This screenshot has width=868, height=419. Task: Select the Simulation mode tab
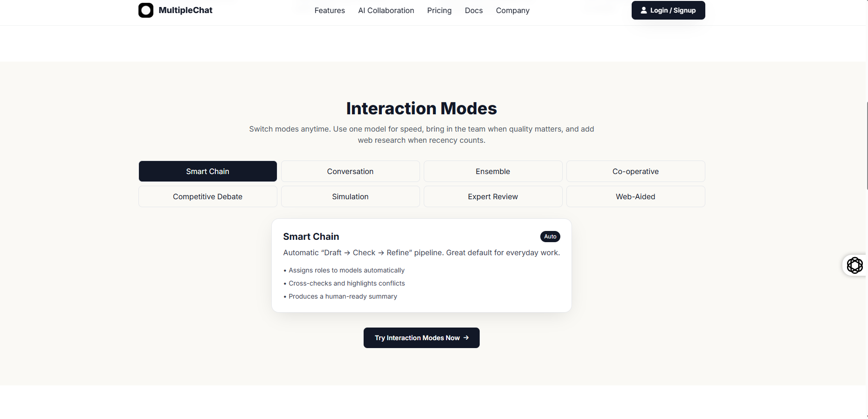(x=350, y=196)
